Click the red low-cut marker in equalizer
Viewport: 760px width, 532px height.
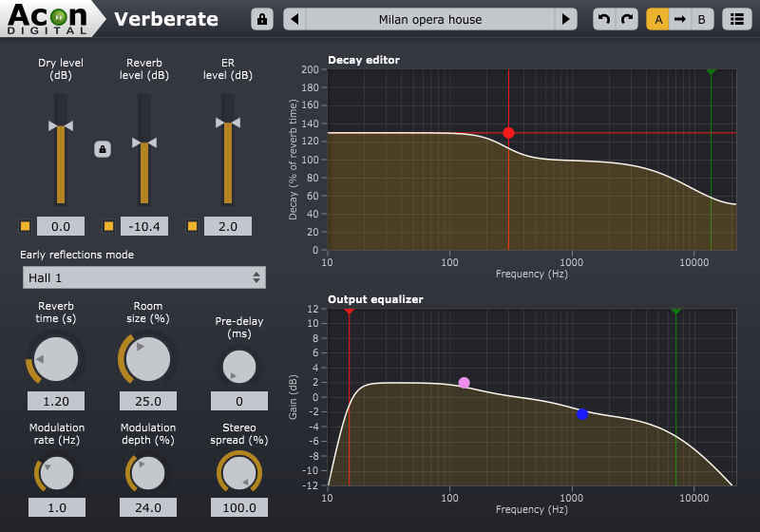click(x=349, y=311)
